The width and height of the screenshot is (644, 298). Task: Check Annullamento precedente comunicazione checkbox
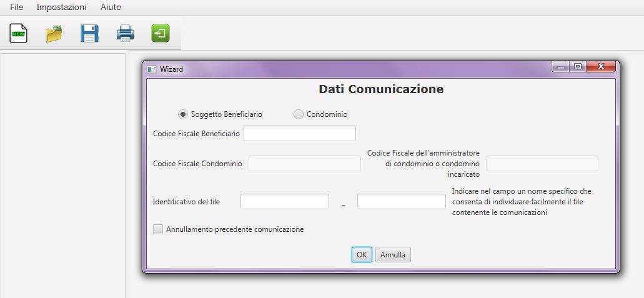coord(158,229)
